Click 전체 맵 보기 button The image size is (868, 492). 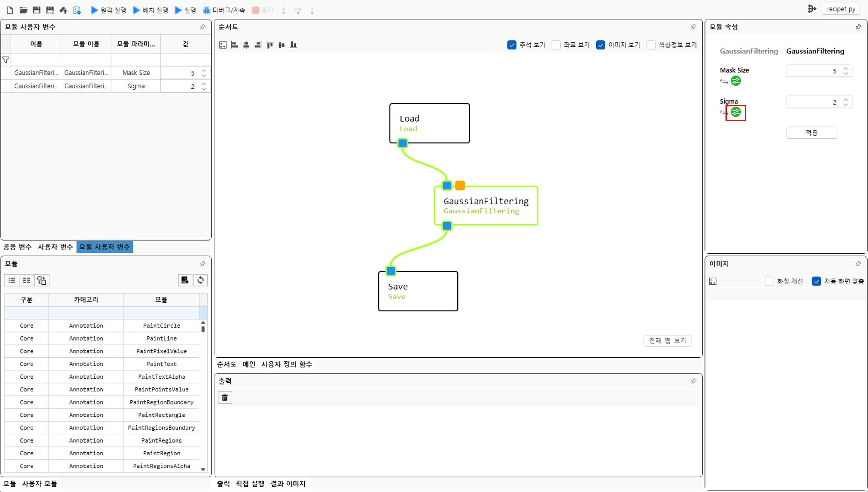click(667, 341)
